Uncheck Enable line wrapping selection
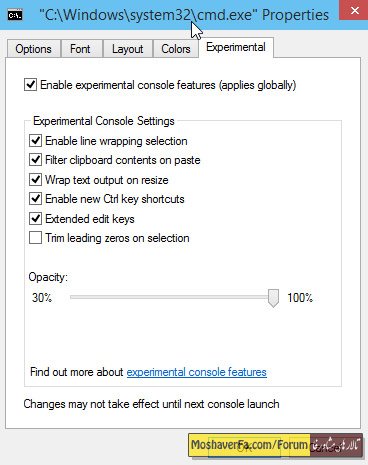Screen dimensions: 368x465 pyautogui.click(x=35, y=141)
